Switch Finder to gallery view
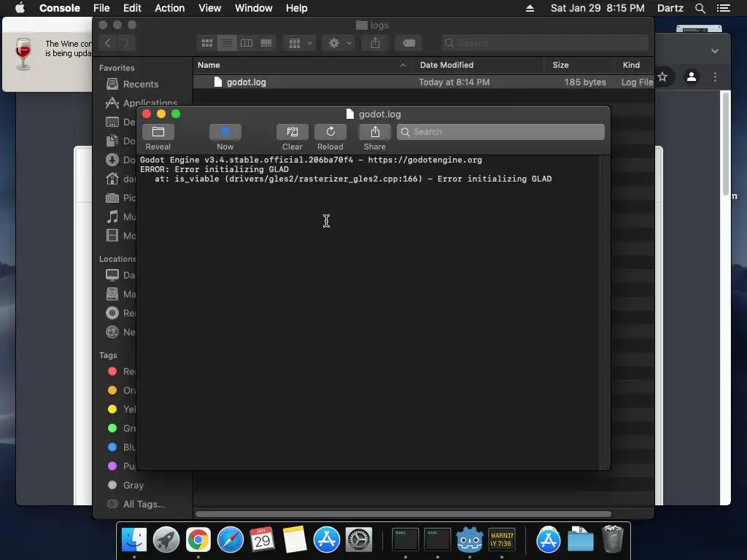 [x=266, y=43]
